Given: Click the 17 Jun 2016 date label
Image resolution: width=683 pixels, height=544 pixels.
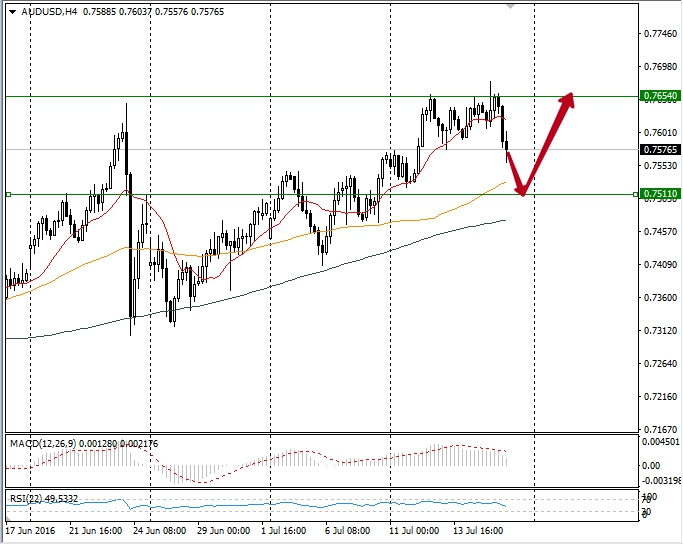Looking at the screenshot, I should click(x=30, y=530).
